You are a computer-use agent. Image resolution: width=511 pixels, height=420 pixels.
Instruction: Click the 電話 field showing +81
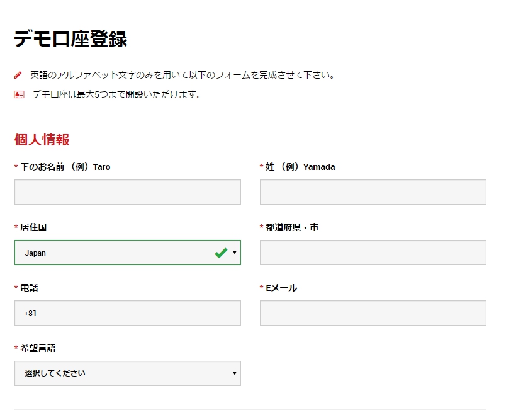(128, 313)
